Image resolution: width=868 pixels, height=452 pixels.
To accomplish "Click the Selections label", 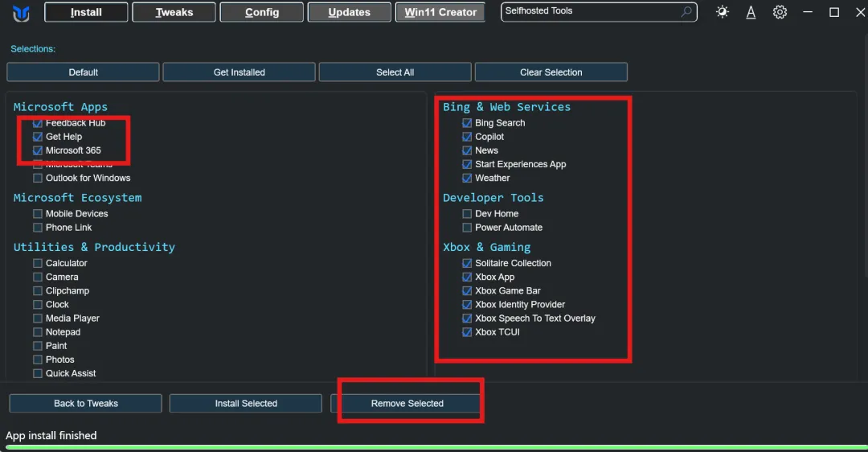I will point(33,49).
